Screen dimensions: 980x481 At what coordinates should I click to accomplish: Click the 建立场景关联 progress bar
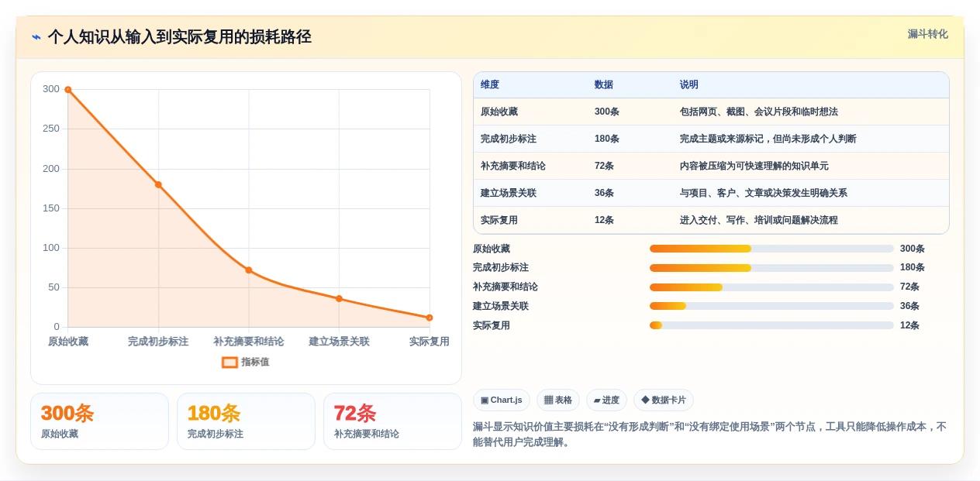tap(771, 306)
